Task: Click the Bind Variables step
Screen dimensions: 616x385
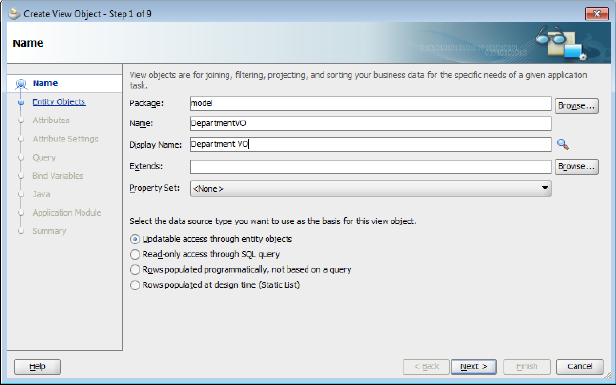Action: [x=58, y=176]
